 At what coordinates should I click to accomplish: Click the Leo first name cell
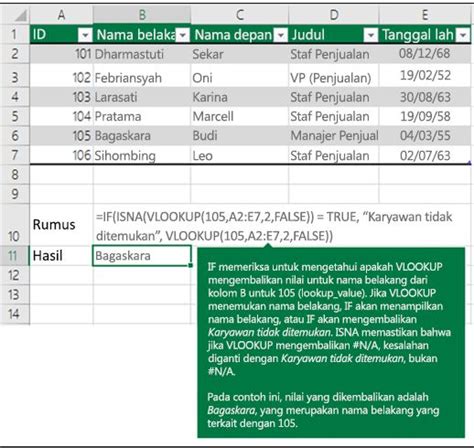tap(239, 155)
